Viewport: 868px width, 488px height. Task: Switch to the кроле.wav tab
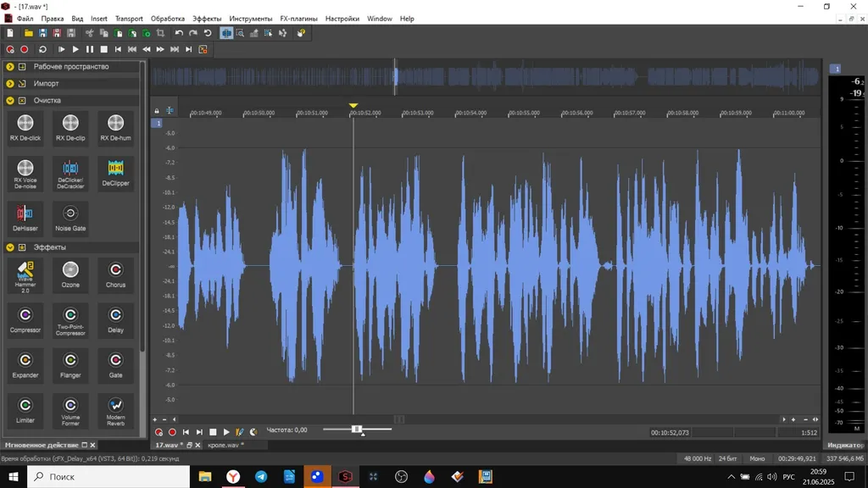[x=225, y=445]
